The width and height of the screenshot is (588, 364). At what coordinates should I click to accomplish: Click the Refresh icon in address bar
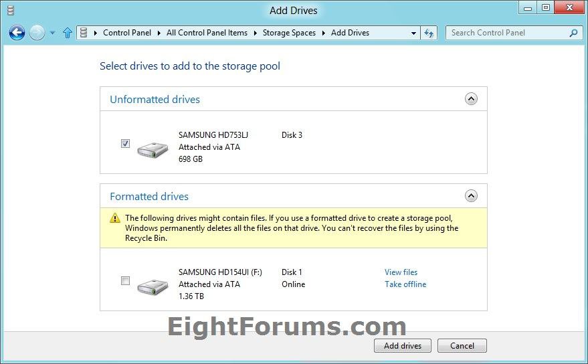click(x=429, y=33)
